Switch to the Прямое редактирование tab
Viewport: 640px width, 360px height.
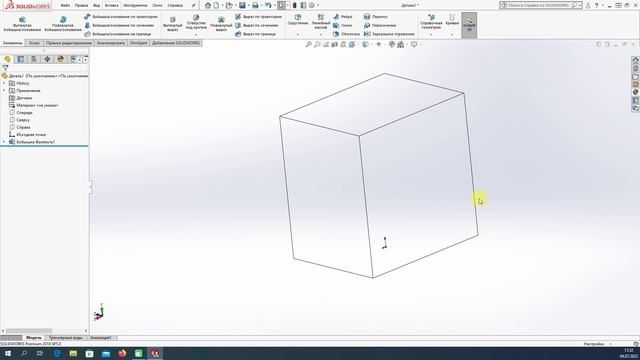[x=69, y=43]
